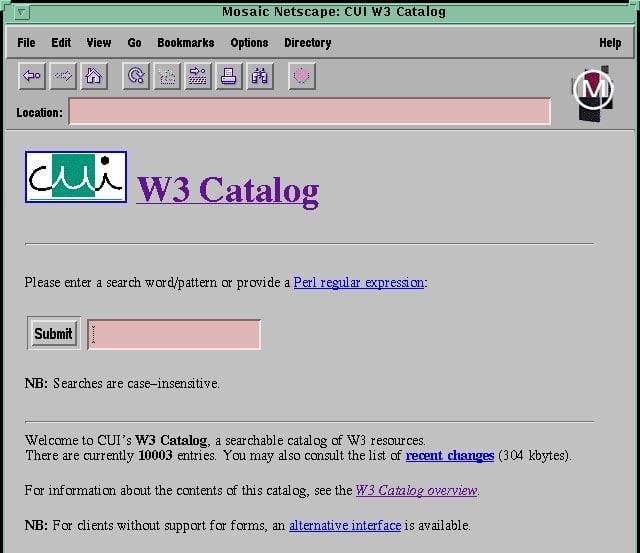Screen dimensions: 640x553
Task: Open the window menu button in title bar
Action: 22,12
